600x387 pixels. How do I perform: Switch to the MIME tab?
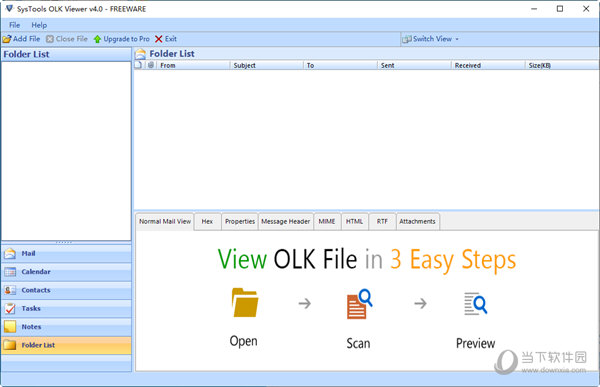pos(327,221)
